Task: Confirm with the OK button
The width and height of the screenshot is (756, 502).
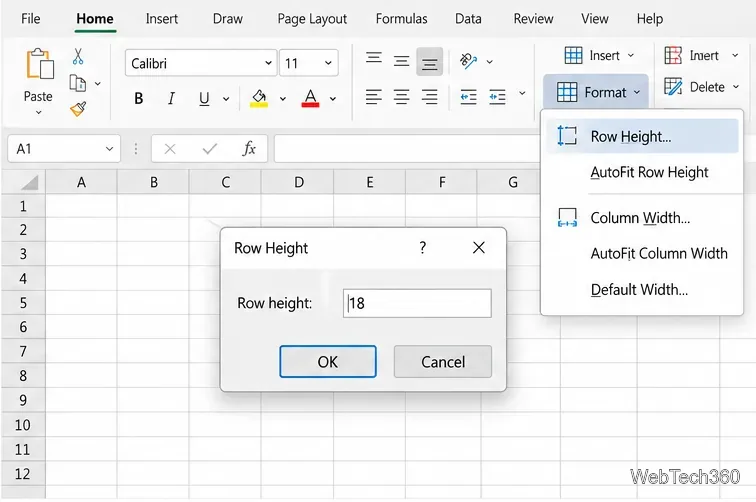Action: tap(328, 362)
